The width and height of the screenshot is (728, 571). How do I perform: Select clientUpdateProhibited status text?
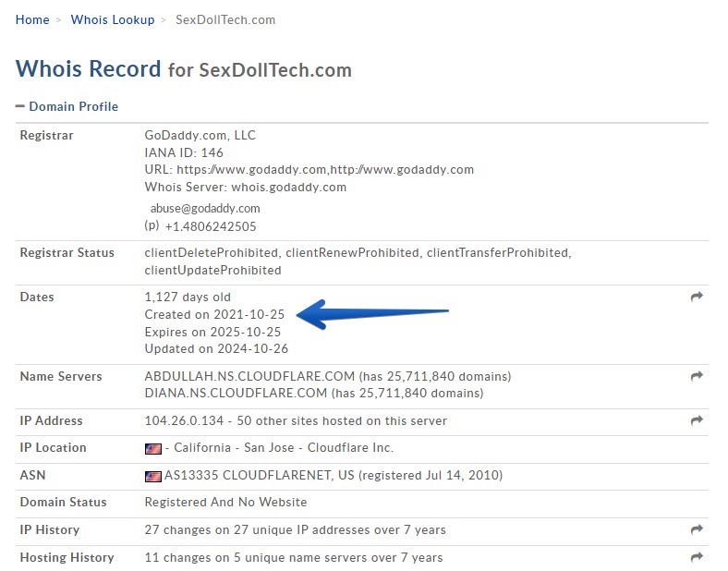pos(212,270)
